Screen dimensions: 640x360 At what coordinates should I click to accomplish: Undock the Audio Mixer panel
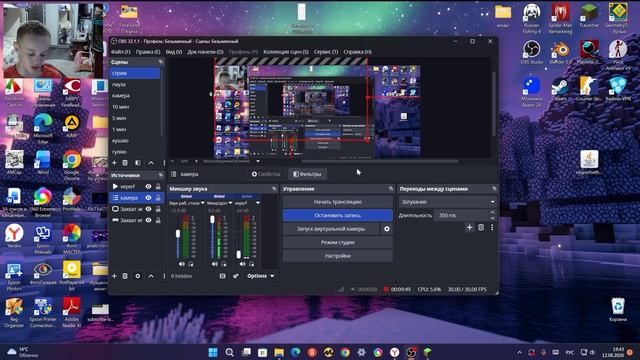274,189
